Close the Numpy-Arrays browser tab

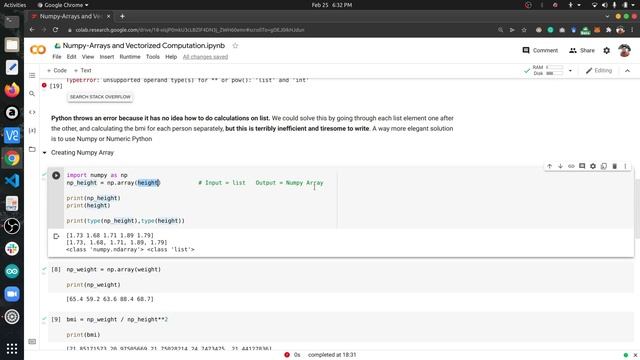(x=108, y=16)
